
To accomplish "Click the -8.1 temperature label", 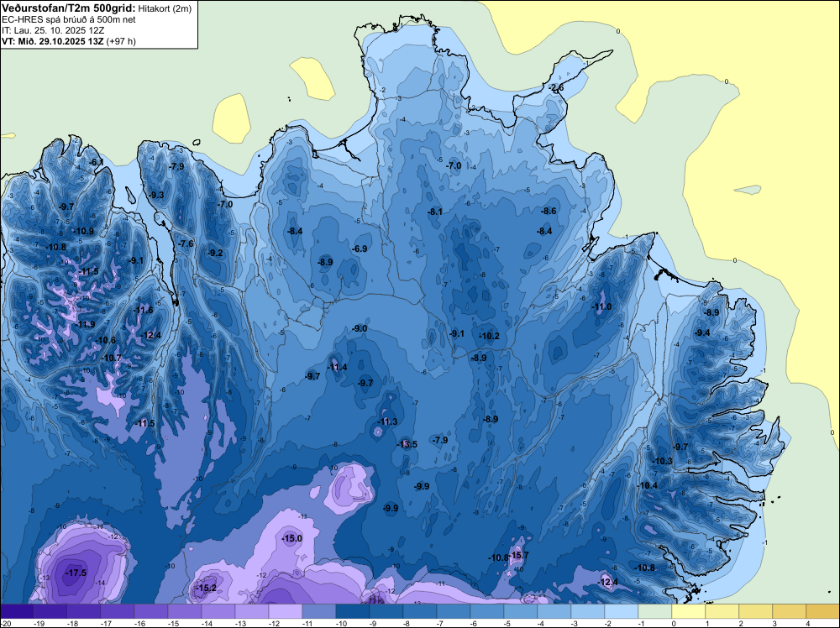I will click(435, 212).
